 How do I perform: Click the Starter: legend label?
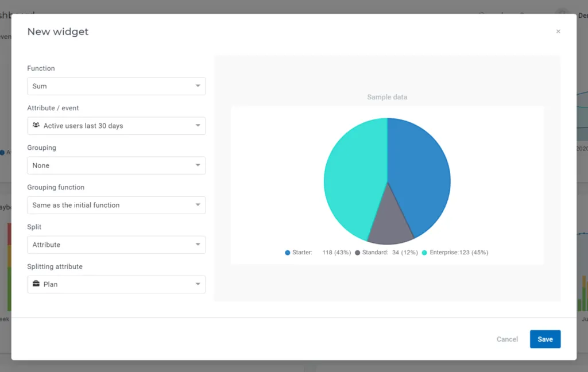click(302, 253)
